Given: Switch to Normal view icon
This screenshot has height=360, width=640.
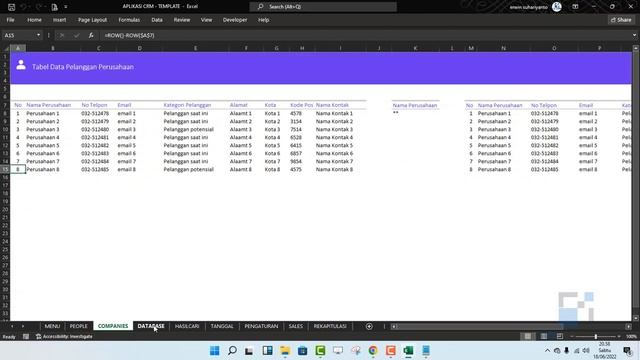Looking at the screenshot, I should [x=528, y=336].
